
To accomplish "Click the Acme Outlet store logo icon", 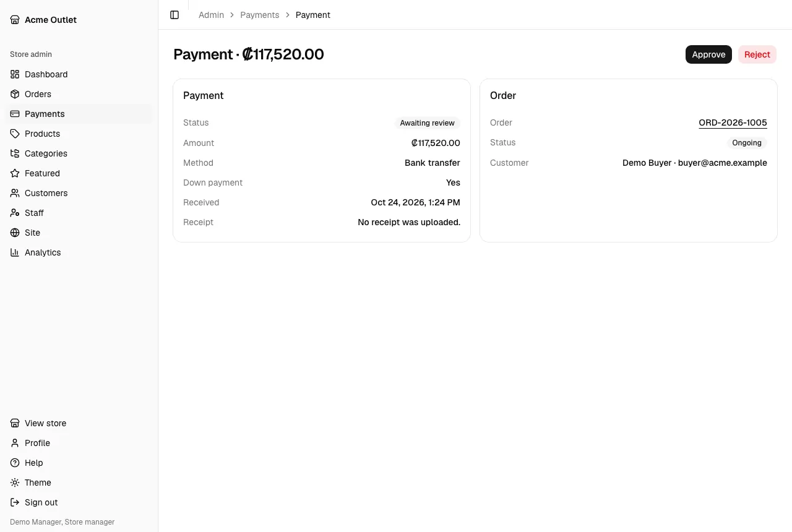I will [x=15, y=20].
